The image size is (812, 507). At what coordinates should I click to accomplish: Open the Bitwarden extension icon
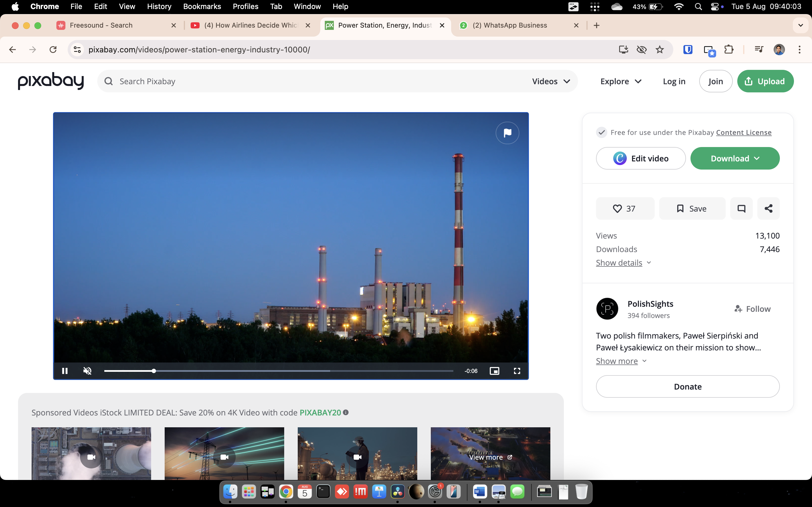(x=687, y=50)
